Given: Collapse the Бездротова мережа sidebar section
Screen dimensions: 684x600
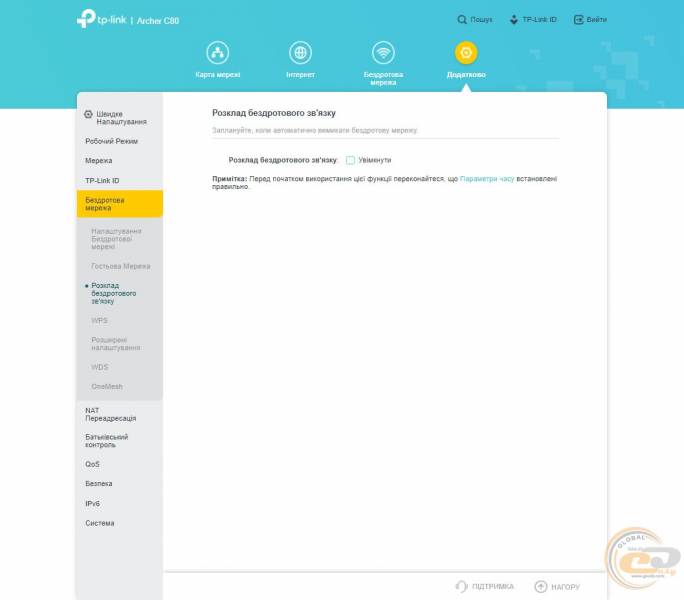Looking at the screenshot, I should click(120, 204).
